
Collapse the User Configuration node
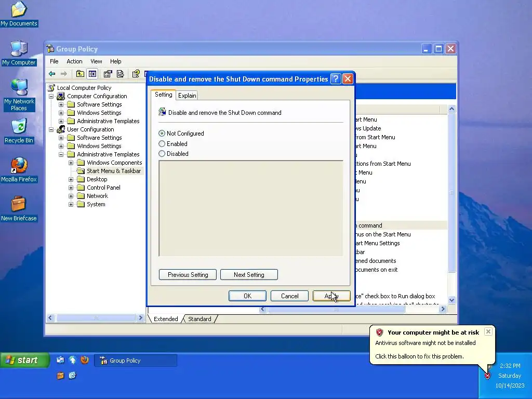51,129
